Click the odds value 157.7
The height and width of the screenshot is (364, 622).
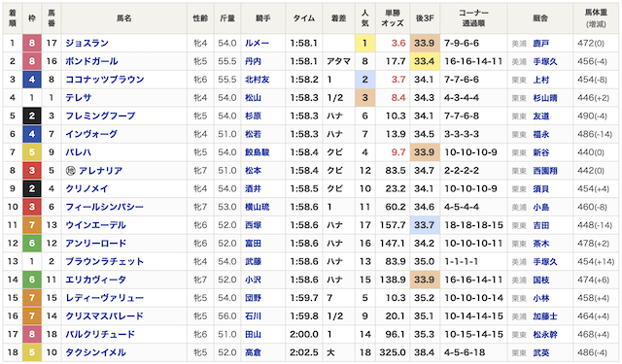coord(393,225)
